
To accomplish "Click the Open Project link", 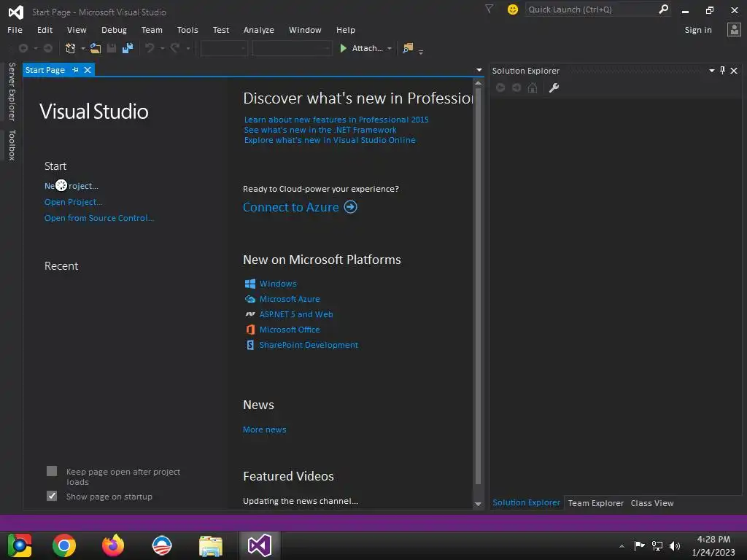I will point(74,202).
